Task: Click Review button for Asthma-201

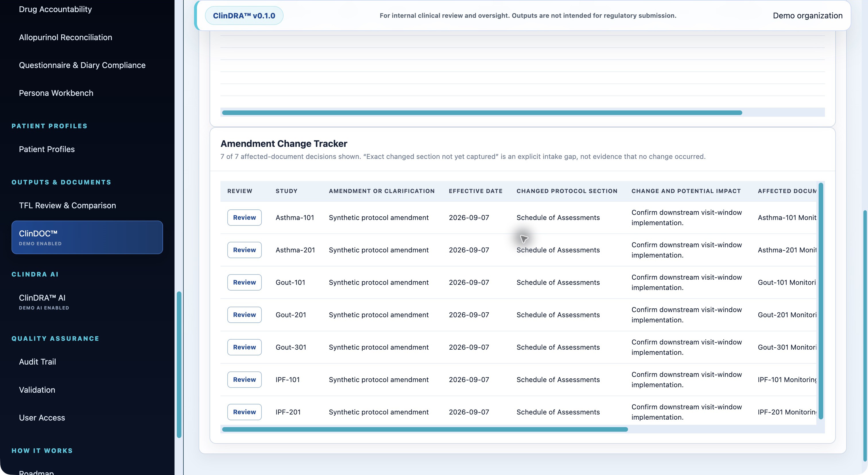Action: (244, 250)
